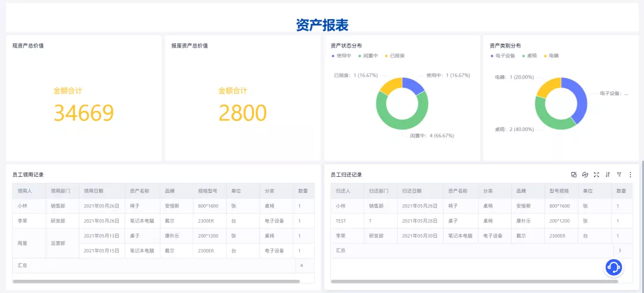Toggle the 电子设备 legend in 资产类别分布
This screenshot has width=644, height=293.
point(502,56)
